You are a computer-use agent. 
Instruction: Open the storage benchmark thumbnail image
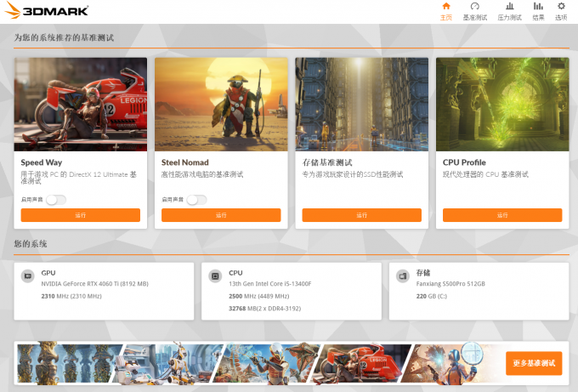[x=361, y=105]
